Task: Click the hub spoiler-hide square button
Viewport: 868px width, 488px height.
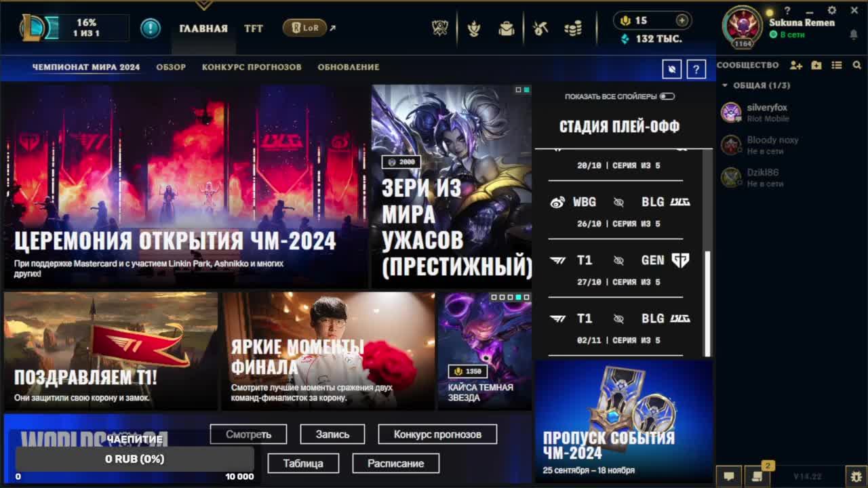Action: click(x=671, y=69)
